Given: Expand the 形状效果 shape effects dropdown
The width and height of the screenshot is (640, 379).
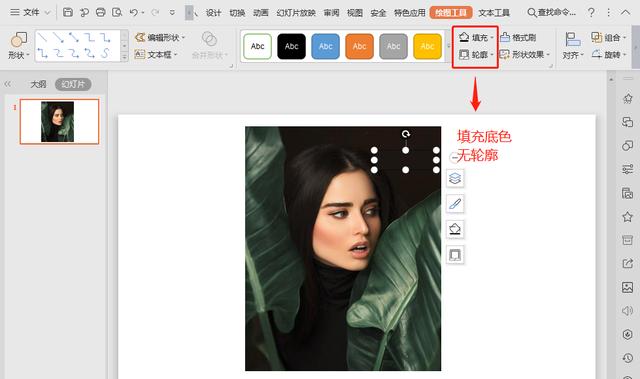Looking at the screenshot, I should pyautogui.click(x=525, y=54).
